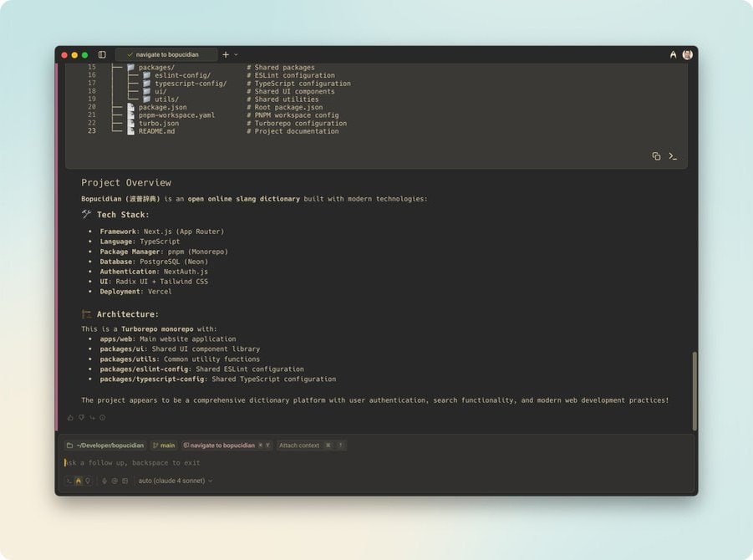Open the main git branch chip
753x560 pixels.
click(x=164, y=445)
